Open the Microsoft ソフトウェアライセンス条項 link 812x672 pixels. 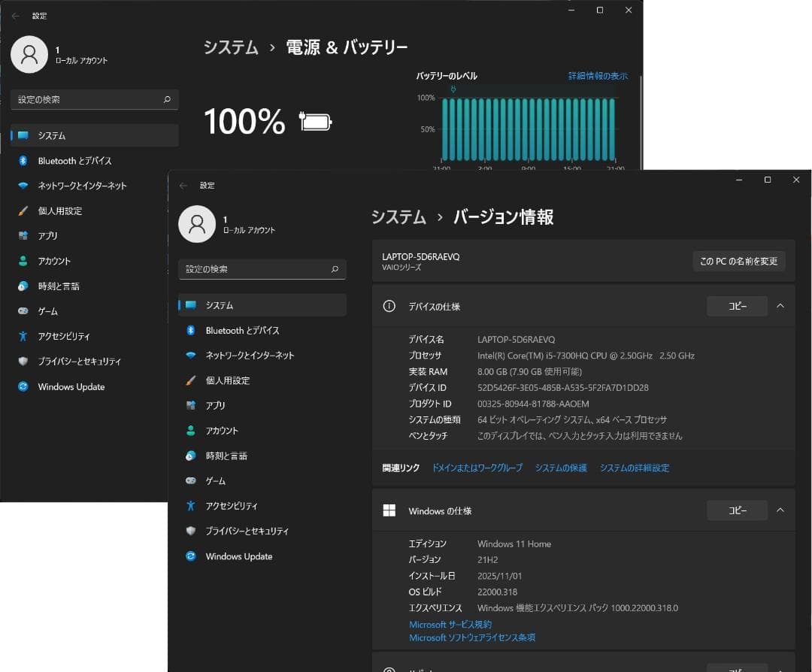tap(471, 637)
